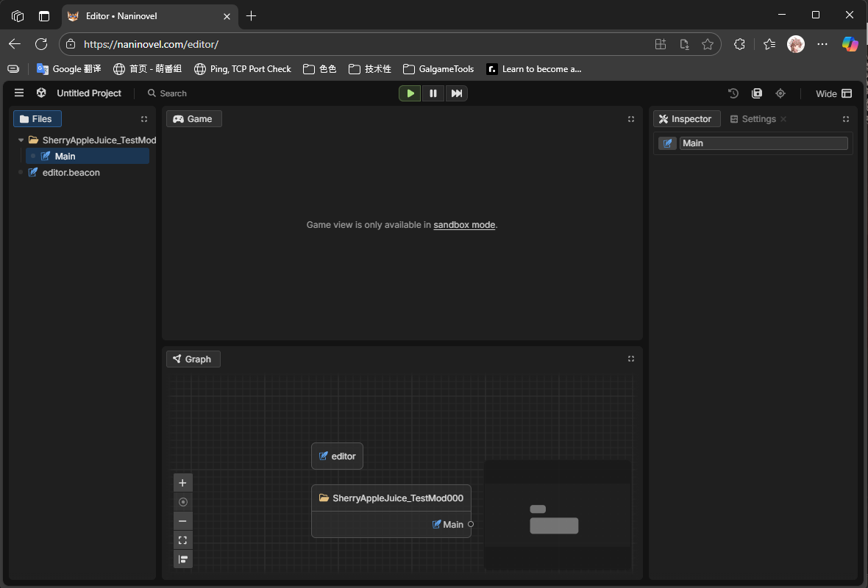Select editor.beacon in Files tree
The width and height of the screenshot is (868, 588).
click(71, 173)
